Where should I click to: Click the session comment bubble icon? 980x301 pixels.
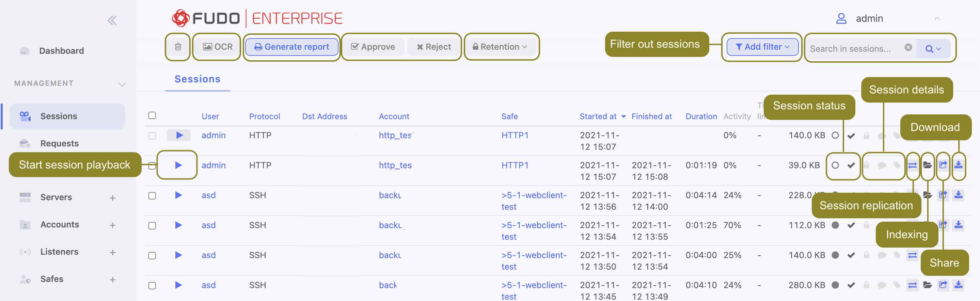pos(882,165)
